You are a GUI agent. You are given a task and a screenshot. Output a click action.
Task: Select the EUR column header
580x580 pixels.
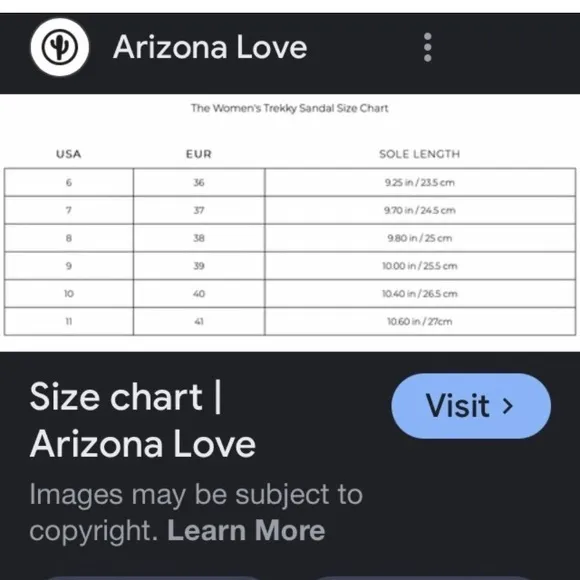click(199, 154)
